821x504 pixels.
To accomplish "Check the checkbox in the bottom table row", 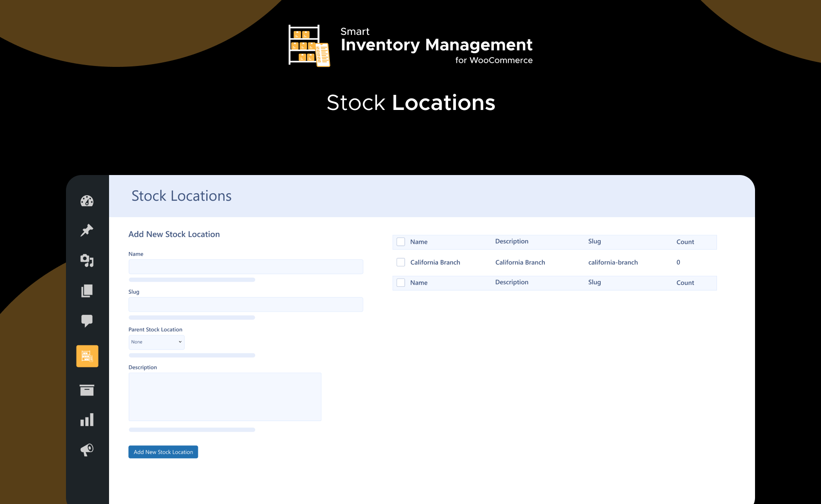I will 400,283.
